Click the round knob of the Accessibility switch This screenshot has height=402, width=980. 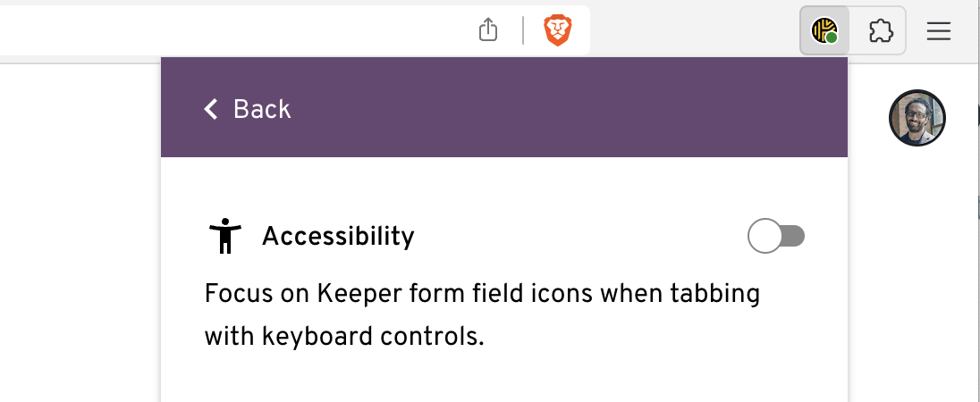765,236
